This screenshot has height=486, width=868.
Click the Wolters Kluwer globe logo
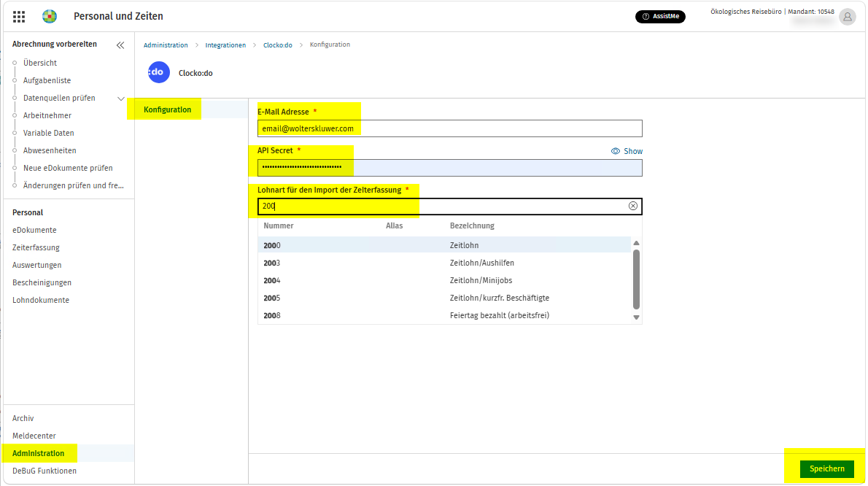pyautogui.click(x=50, y=17)
